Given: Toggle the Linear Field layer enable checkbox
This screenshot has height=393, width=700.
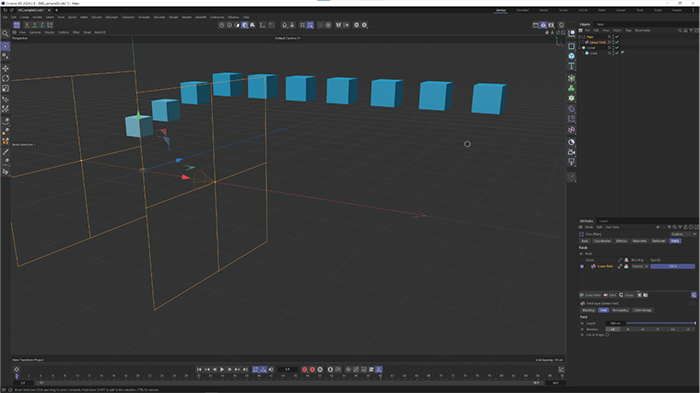Looking at the screenshot, I should (x=582, y=266).
